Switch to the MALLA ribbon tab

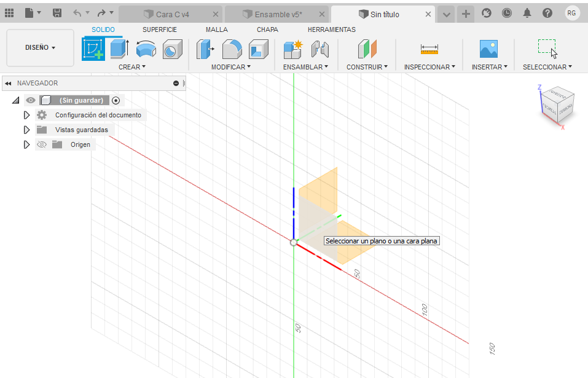tap(216, 30)
